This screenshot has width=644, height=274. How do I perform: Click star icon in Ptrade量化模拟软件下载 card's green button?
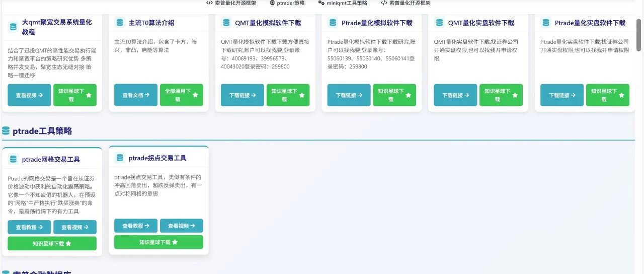click(409, 95)
